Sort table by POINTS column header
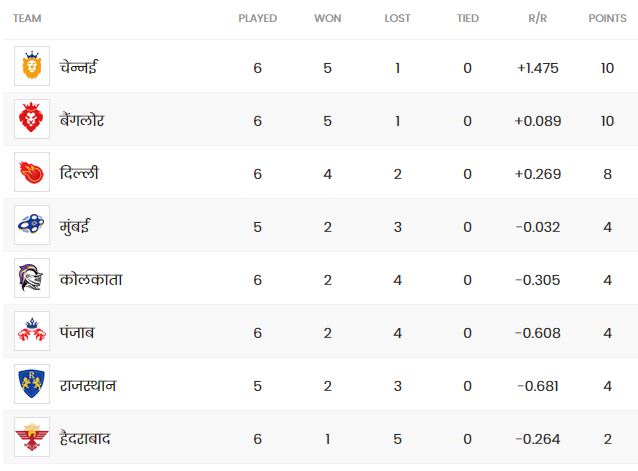This screenshot has width=638, height=471. pos(606,19)
